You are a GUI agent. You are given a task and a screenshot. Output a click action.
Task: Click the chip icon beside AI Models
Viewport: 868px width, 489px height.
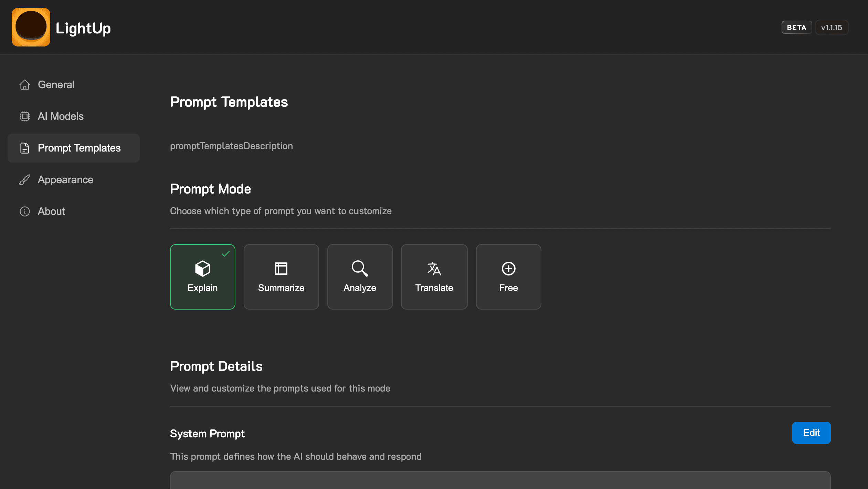(x=24, y=116)
